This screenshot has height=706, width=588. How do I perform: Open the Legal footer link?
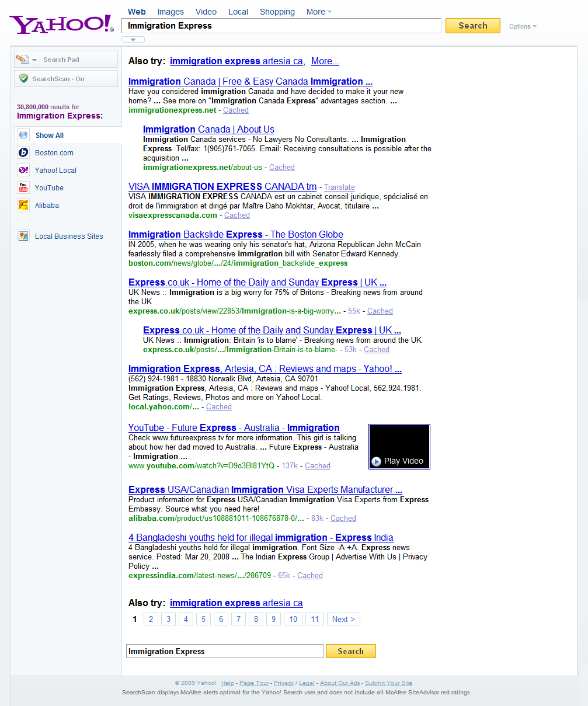point(307,683)
